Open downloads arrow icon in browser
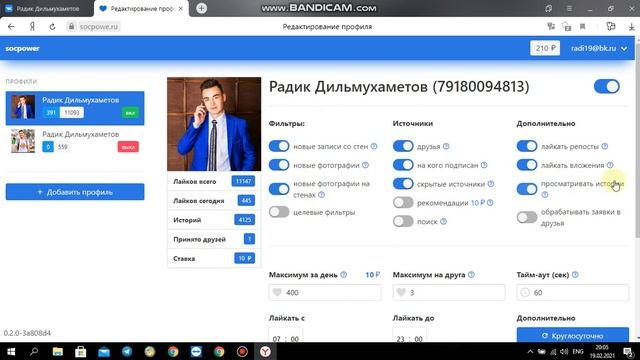The height and width of the screenshot is (360, 640). [631, 27]
